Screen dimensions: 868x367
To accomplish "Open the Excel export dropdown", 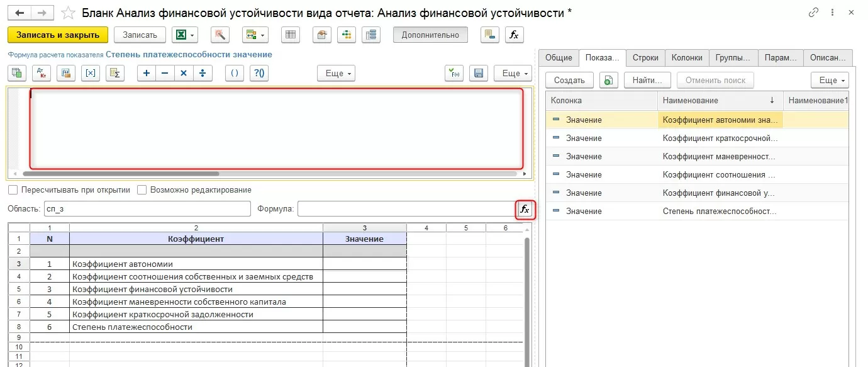I will pos(184,35).
